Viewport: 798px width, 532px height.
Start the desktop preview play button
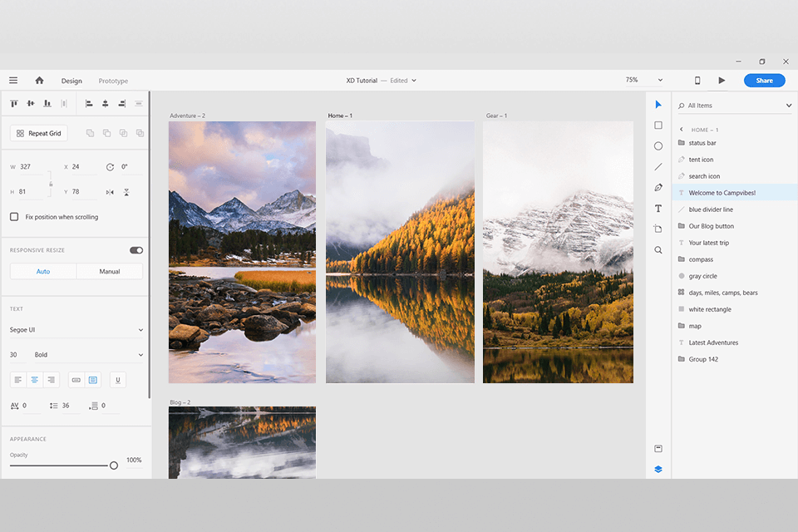(722, 81)
